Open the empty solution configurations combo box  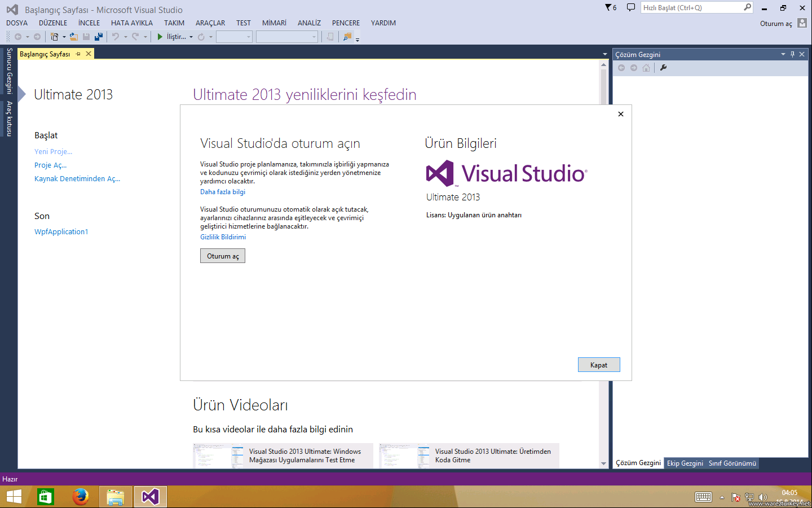[x=234, y=37]
